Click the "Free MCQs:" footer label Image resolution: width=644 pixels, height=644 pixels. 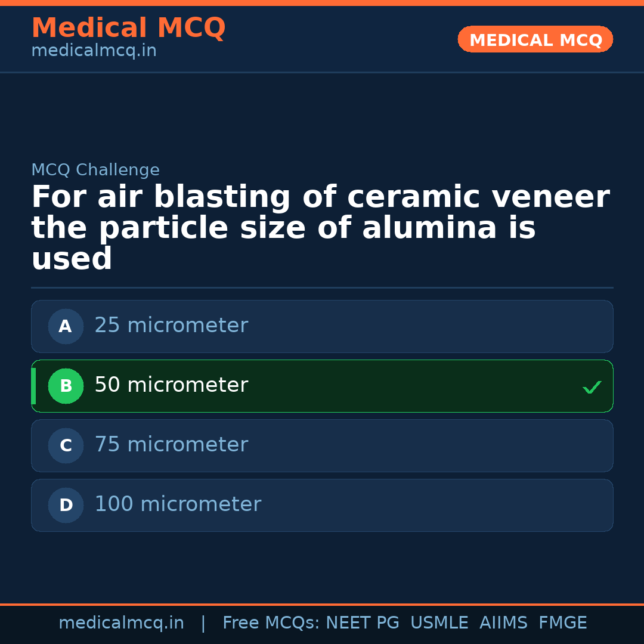coord(271,623)
